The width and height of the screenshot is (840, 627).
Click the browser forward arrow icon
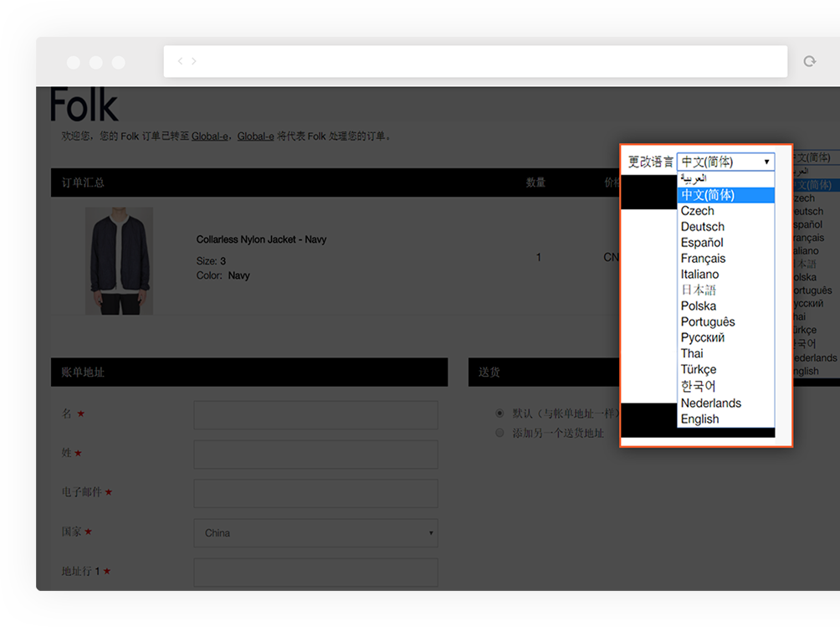point(194,61)
